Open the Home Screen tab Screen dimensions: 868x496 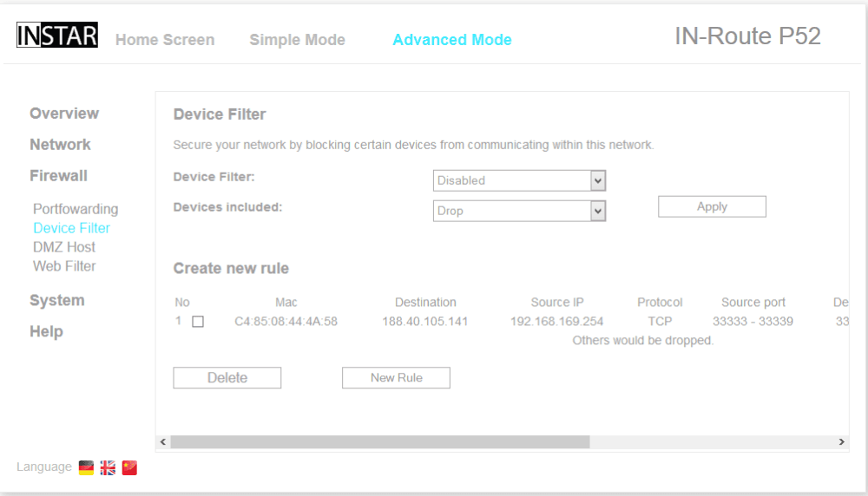165,40
